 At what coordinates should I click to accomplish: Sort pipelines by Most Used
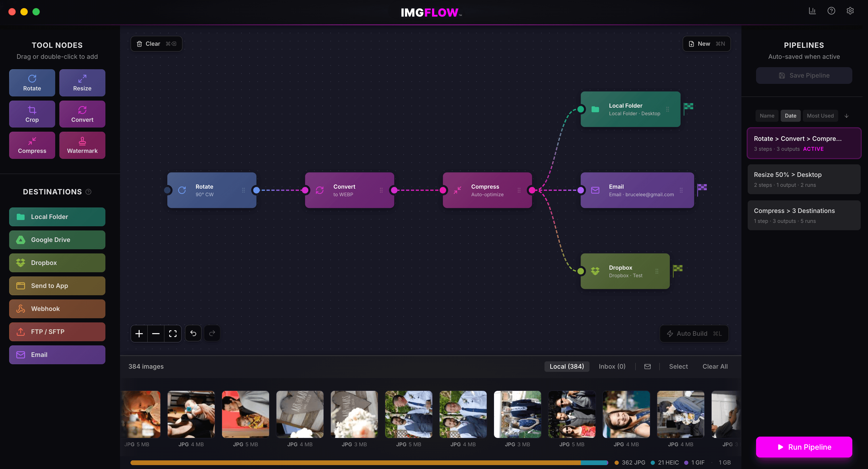[820, 115]
